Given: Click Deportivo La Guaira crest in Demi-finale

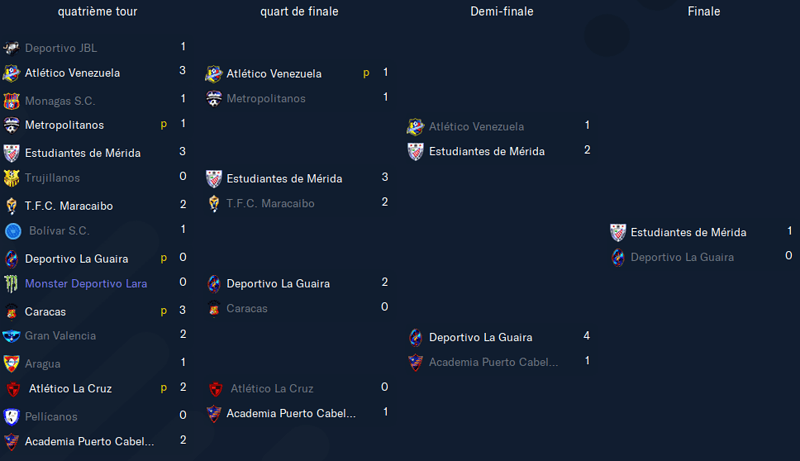Looking at the screenshot, I should pyautogui.click(x=416, y=337).
